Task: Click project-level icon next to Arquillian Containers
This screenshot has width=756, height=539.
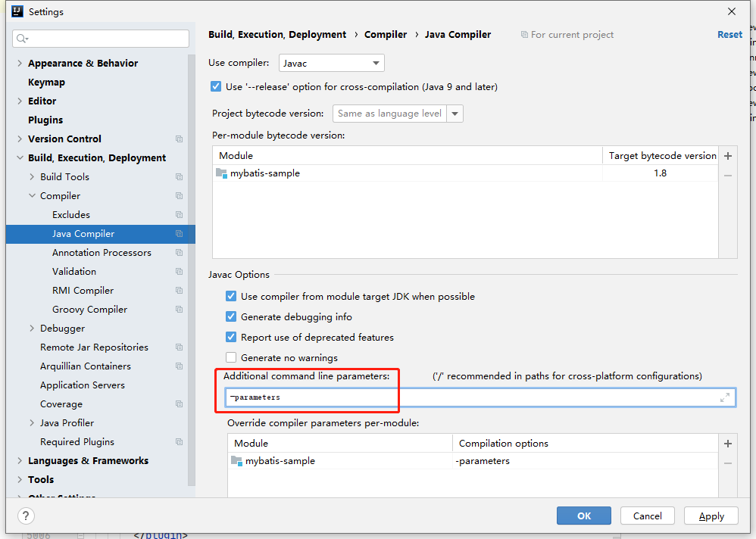Action: click(180, 366)
